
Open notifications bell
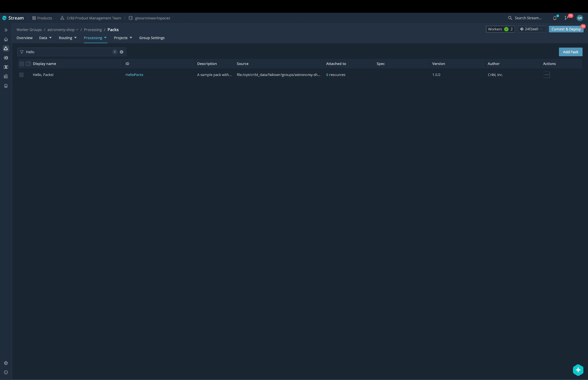pos(555,18)
